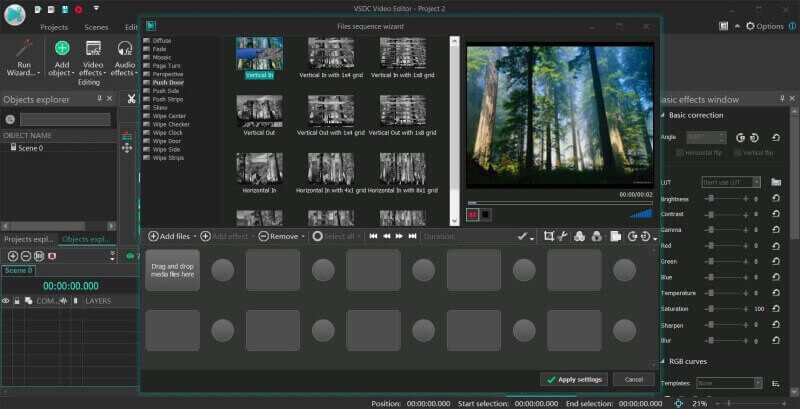The width and height of the screenshot is (800, 409).
Task: Click the Audio effects headphone icon
Action: click(x=126, y=48)
